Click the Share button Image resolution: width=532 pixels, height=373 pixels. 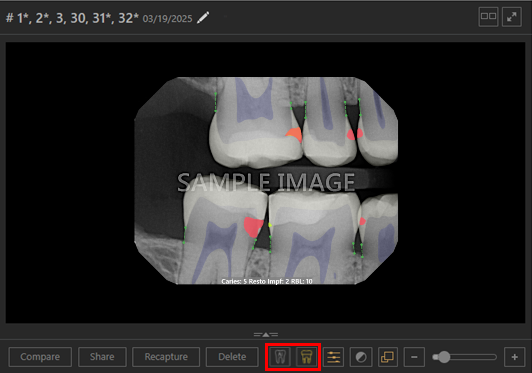[102, 357]
